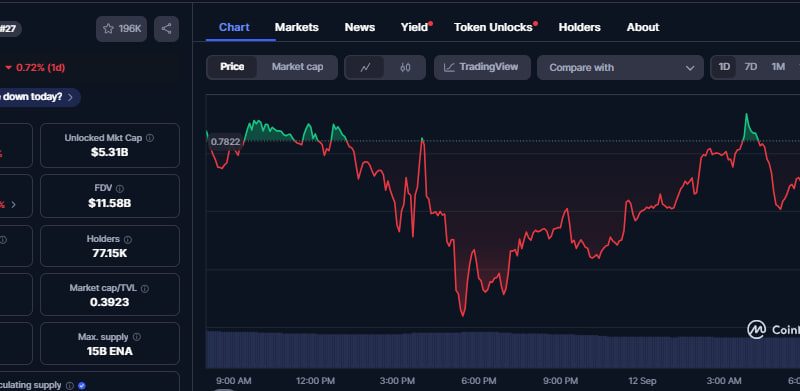
Task: Open the Compare with dropdown
Action: 621,67
